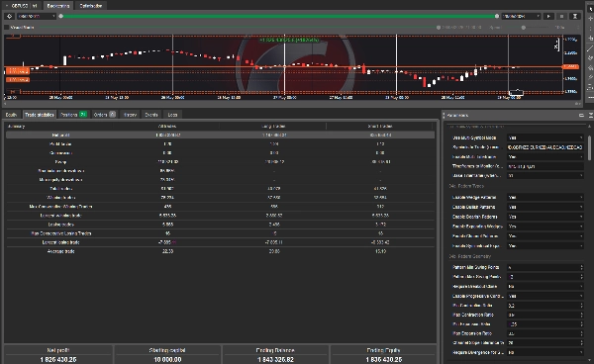
Task: Open the Trade statistics tab
Action: coord(40,115)
